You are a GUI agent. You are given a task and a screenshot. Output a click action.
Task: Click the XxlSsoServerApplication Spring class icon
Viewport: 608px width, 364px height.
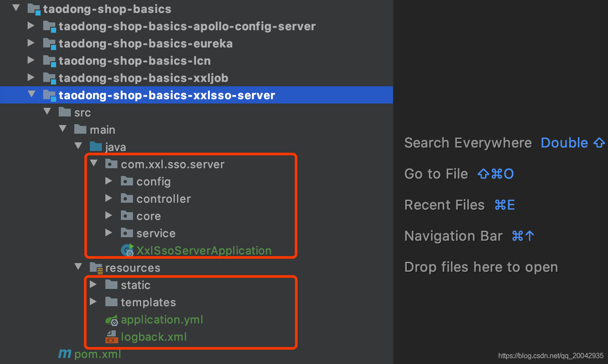point(127,250)
